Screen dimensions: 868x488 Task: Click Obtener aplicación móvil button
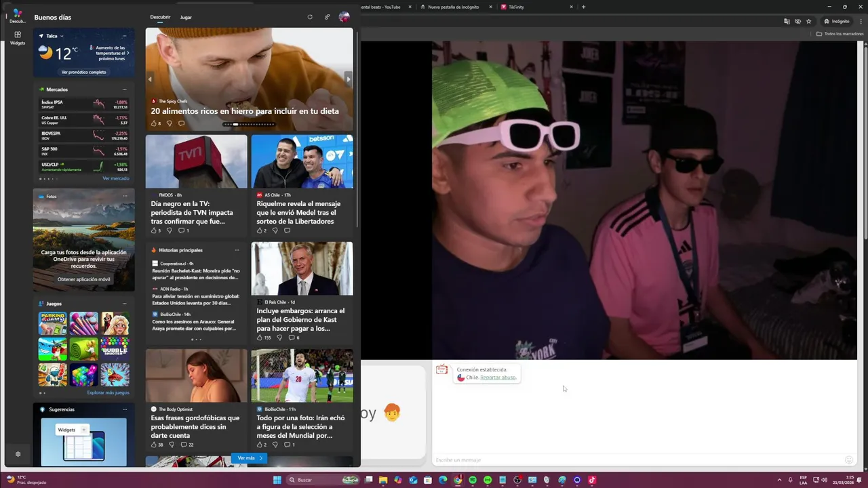pyautogui.click(x=83, y=279)
